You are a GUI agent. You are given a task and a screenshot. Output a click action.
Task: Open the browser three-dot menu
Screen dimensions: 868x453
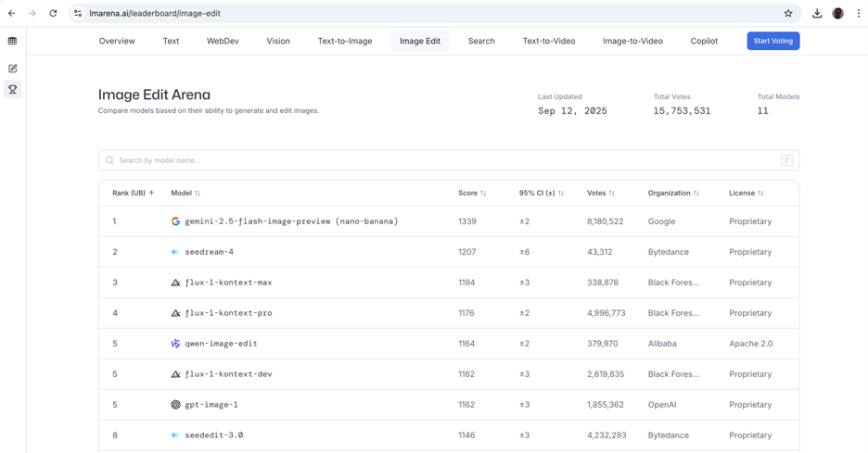859,13
